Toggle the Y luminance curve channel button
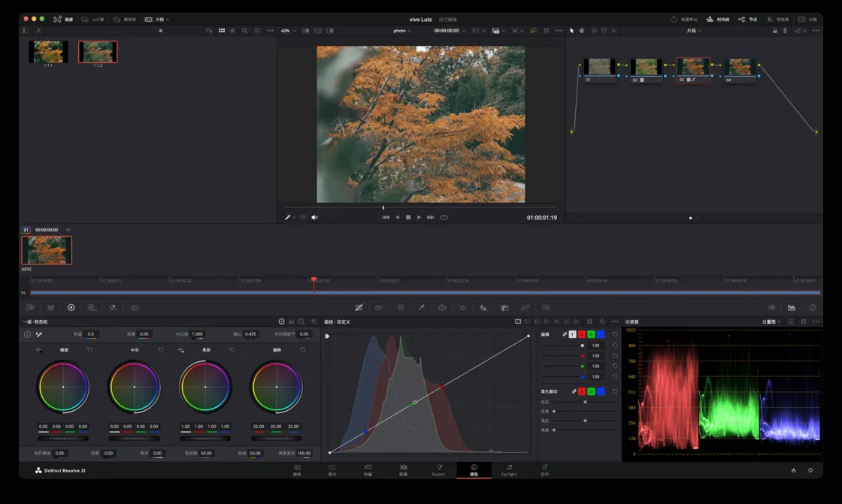Image resolution: width=842 pixels, height=504 pixels. tap(572, 334)
